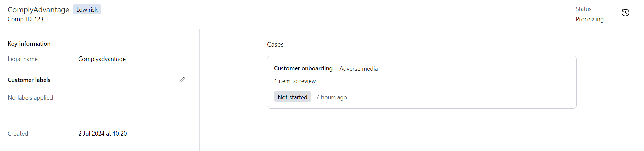Click the Not started status badge

[292, 97]
